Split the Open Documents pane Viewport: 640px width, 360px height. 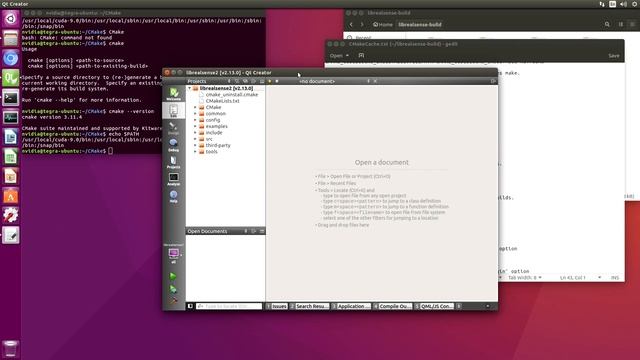click(253, 231)
